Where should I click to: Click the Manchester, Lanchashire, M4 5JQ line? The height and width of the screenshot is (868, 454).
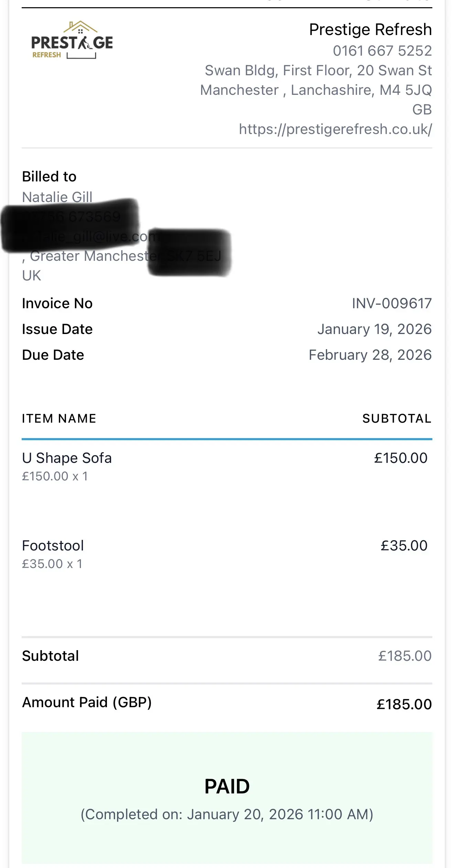316,90
